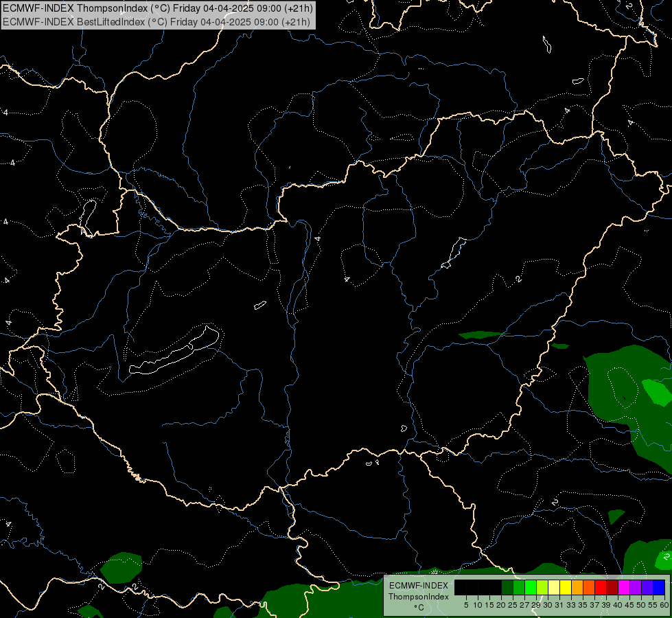Image resolution: width=672 pixels, height=618 pixels.
Task: Click the legend tick value 33
Action: (x=571, y=605)
